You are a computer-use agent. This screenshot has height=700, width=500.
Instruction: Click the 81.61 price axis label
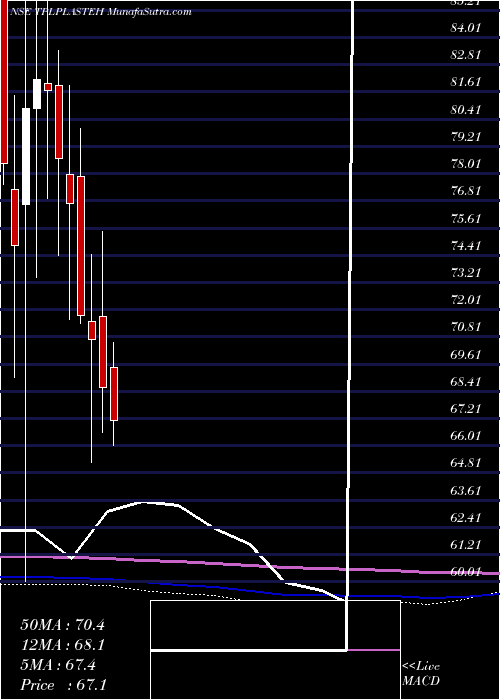click(x=466, y=82)
